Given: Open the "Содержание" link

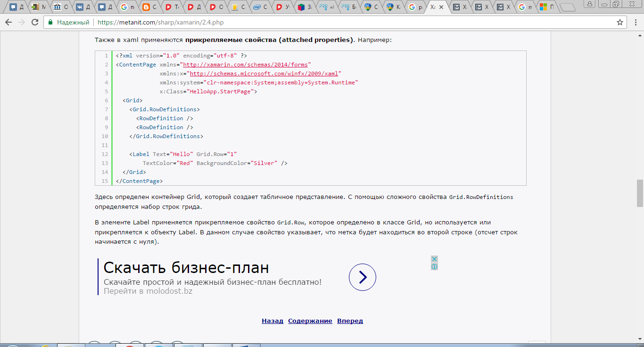Looking at the screenshot, I should pos(310,321).
